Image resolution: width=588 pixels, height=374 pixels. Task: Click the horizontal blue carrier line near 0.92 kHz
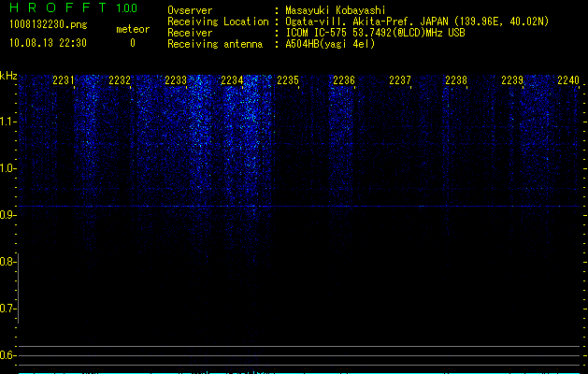click(299, 207)
